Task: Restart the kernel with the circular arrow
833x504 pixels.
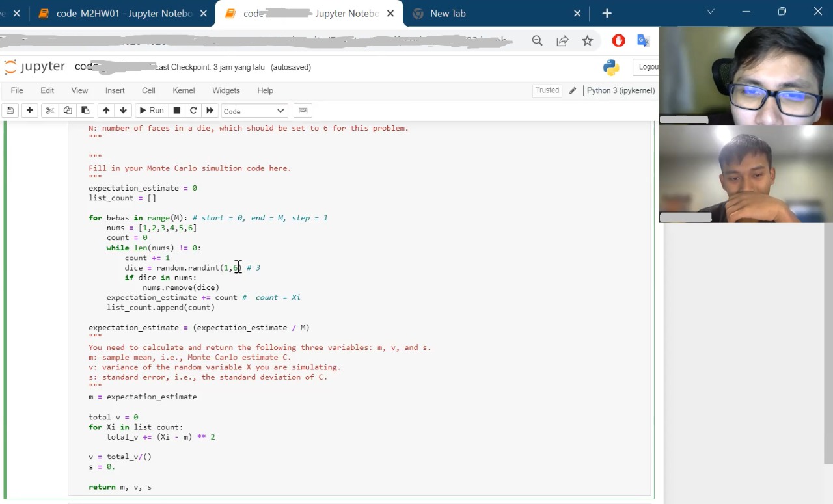Action: [193, 111]
